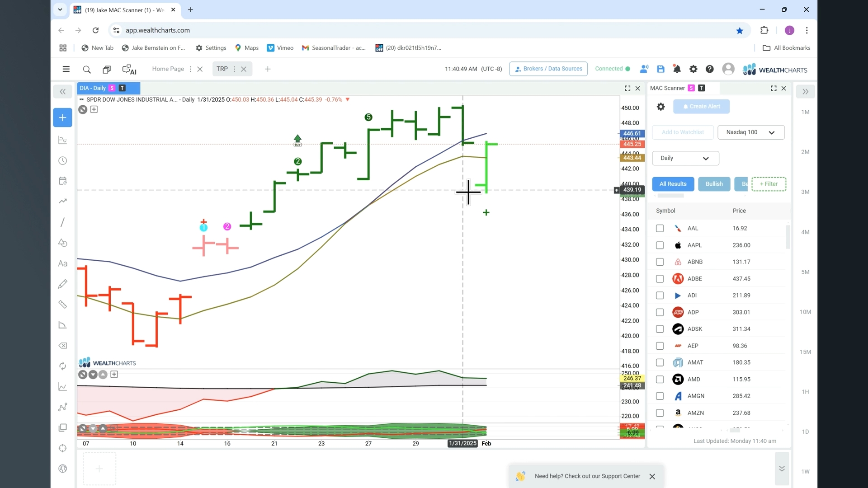Open browser extensions puzzle icon
The width and height of the screenshot is (868, 488).
click(x=764, y=30)
